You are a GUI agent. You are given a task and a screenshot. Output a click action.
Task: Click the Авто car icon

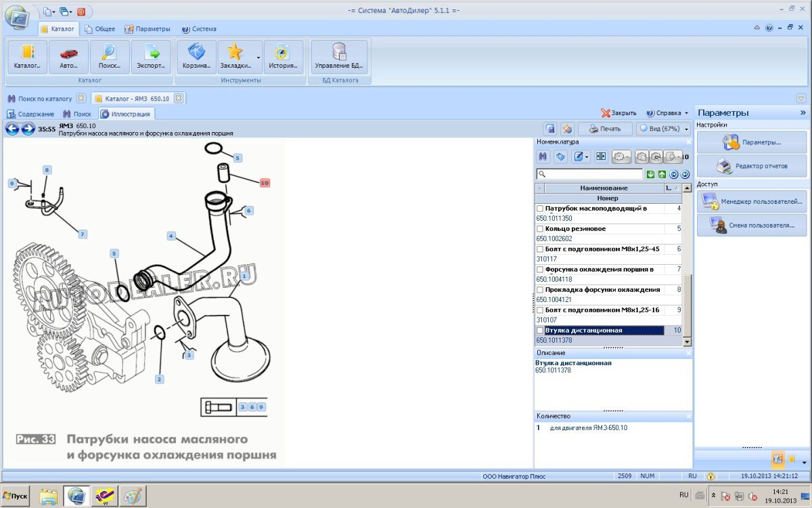click(68, 57)
